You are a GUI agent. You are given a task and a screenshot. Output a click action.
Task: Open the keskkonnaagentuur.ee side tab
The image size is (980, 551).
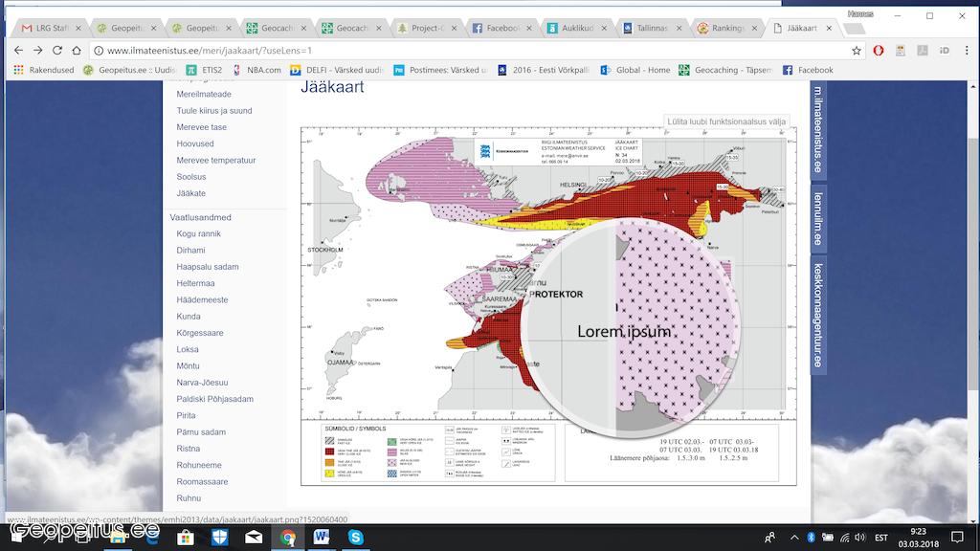click(818, 316)
